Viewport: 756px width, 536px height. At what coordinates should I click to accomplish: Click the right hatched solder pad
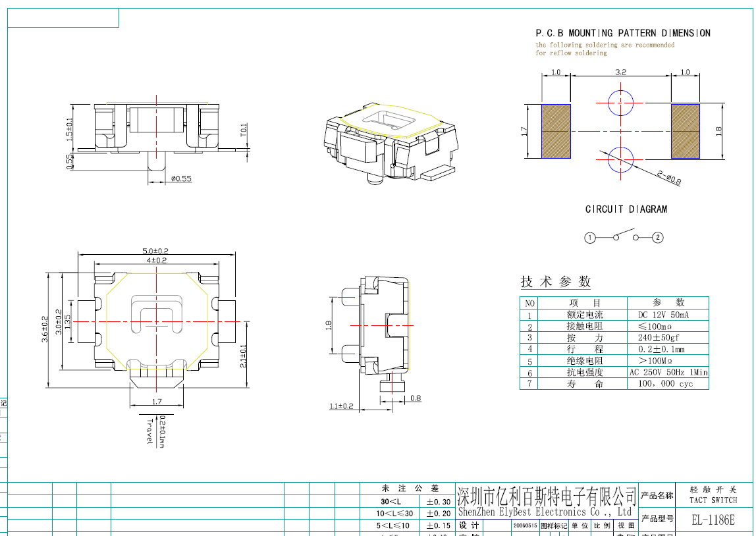coord(685,131)
